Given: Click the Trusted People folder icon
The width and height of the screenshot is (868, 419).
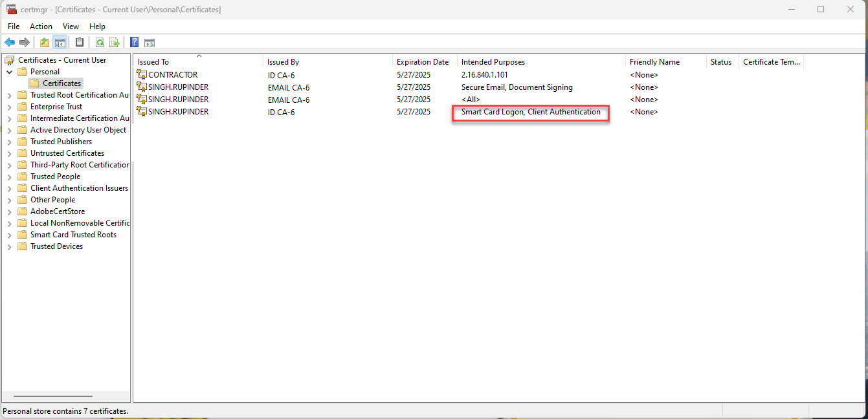Looking at the screenshot, I should pyautogui.click(x=23, y=177).
